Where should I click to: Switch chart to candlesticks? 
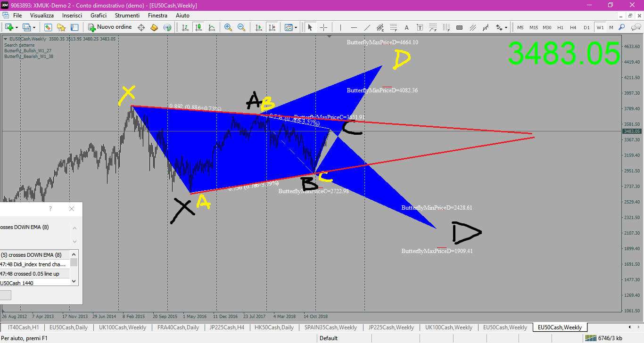pyautogui.click(x=198, y=27)
